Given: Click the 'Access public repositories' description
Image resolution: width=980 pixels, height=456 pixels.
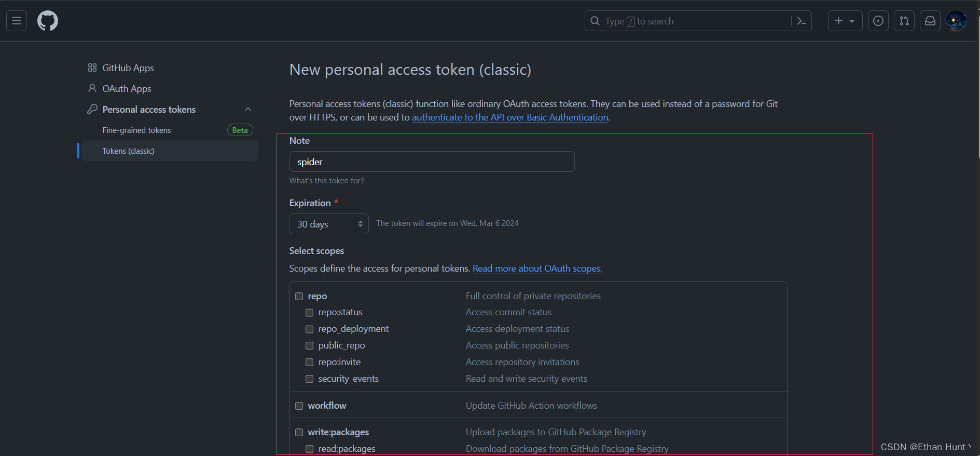Looking at the screenshot, I should [x=517, y=345].
